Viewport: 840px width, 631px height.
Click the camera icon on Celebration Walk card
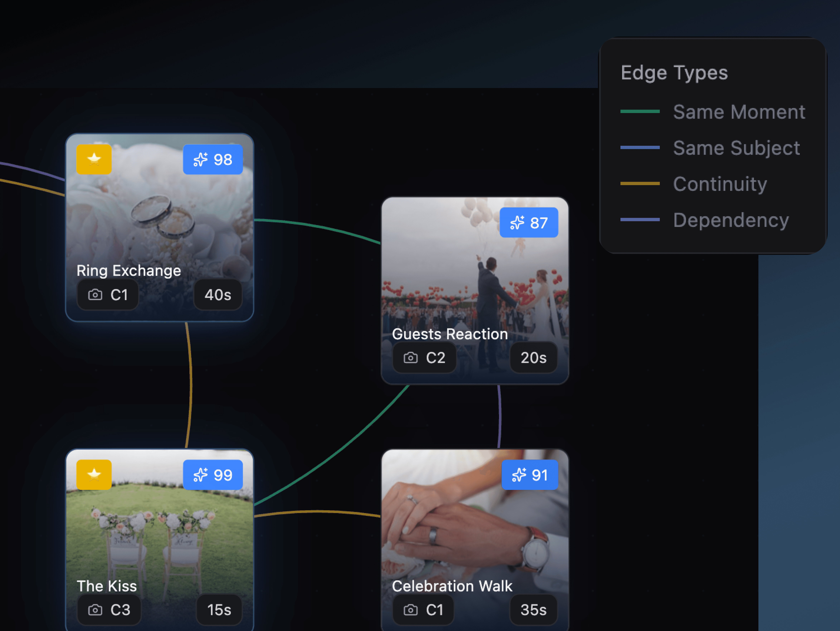[x=410, y=610]
